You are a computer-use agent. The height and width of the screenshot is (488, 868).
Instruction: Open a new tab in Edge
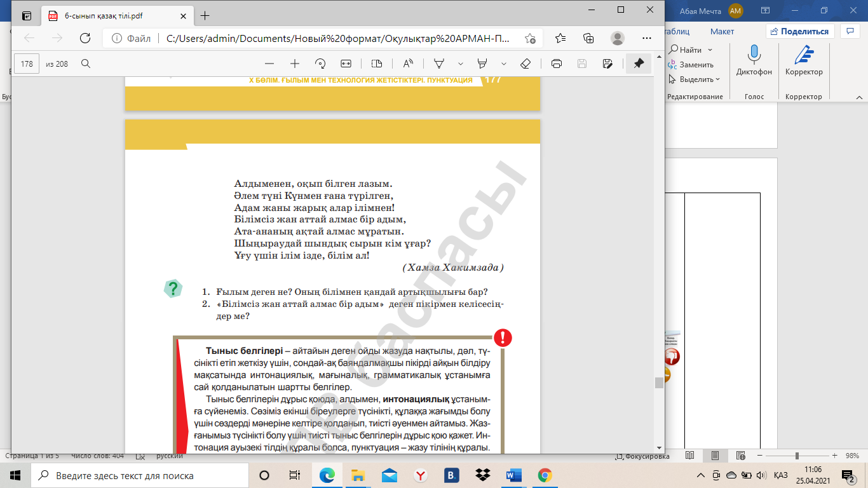pyautogui.click(x=205, y=16)
